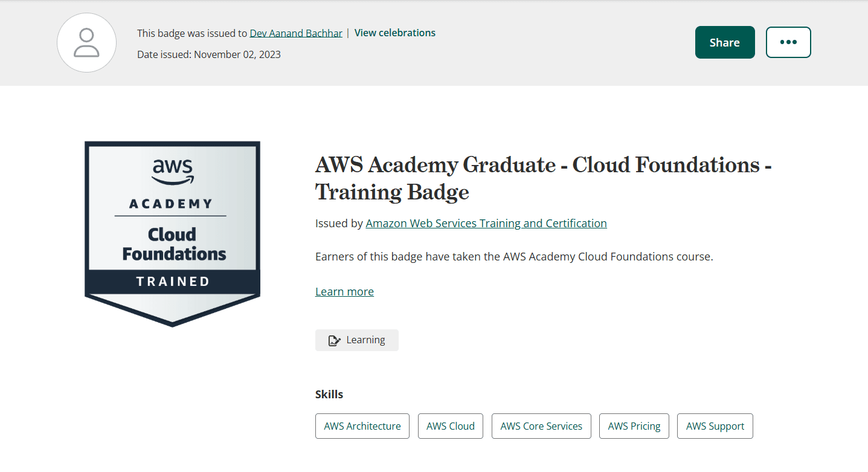868x472 pixels.
Task: Select the AWS Architecture skill tag
Action: tap(362, 426)
